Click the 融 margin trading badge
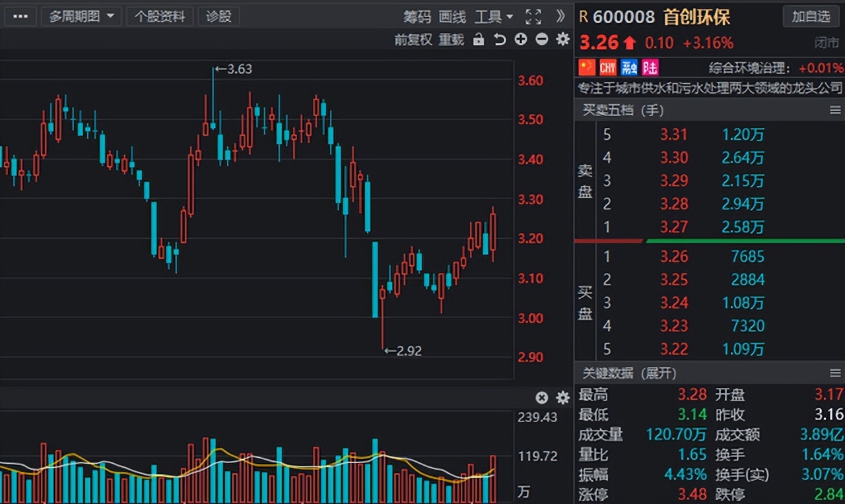Viewport: 845px width, 504px height. click(628, 67)
